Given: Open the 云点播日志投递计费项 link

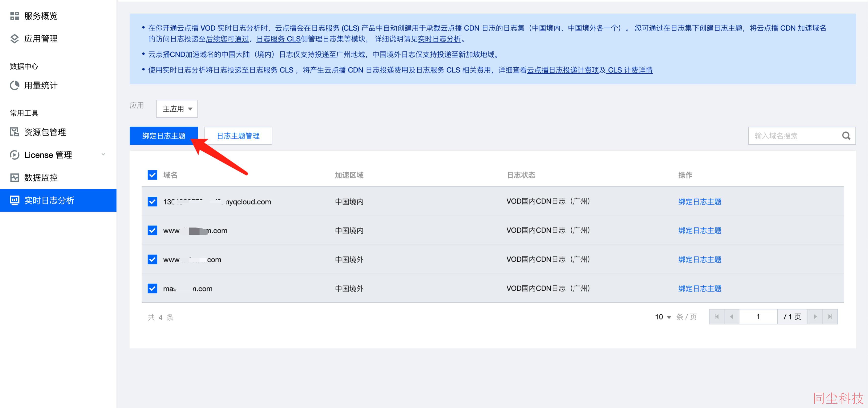Looking at the screenshot, I should (x=563, y=70).
